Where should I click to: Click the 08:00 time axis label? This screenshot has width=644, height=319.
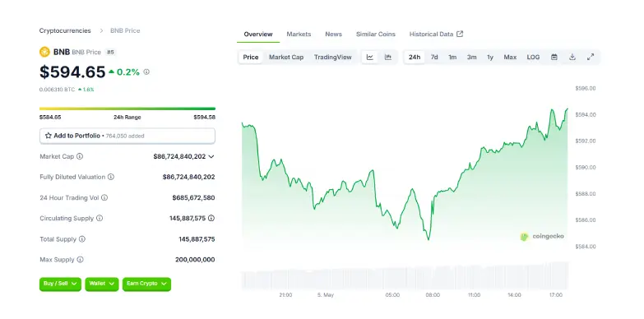point(433,295)
